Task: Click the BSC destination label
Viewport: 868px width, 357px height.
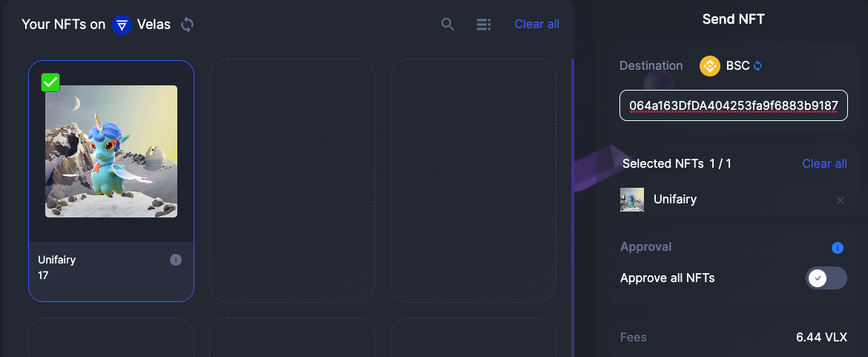Action: [x=737, y=66]
